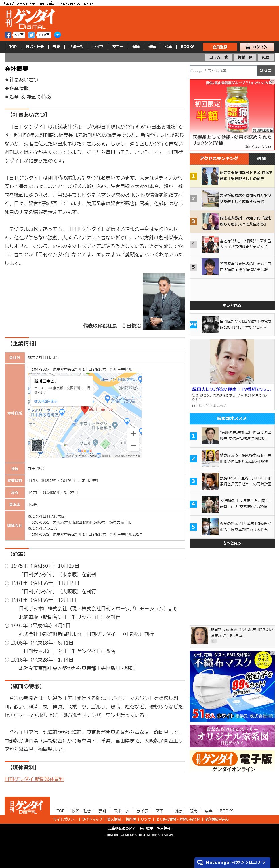Open the ゲンダイ電子版 banner

click(x=232, y=762)
